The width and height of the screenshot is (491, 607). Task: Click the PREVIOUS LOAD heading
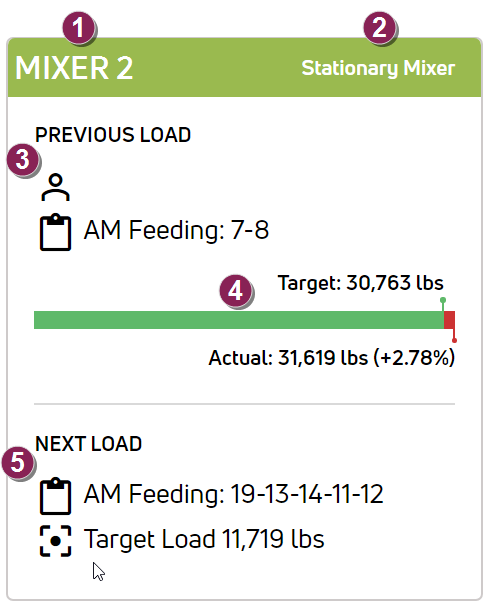pyautogui.click(x=113, y=135)
